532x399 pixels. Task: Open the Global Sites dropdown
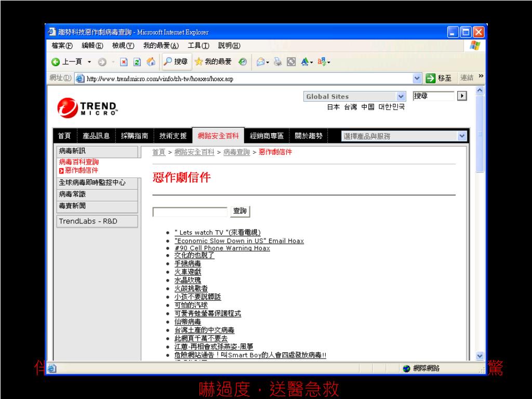click(354, 96)
